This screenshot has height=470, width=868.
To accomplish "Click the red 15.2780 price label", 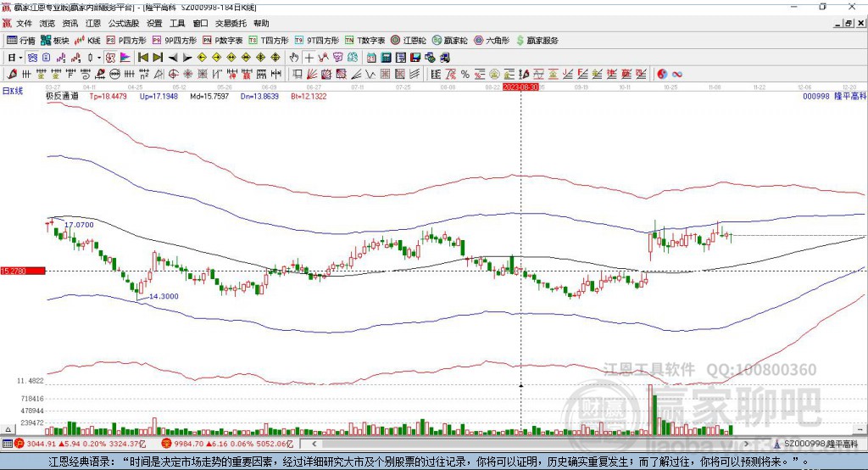I will [23, 271].
